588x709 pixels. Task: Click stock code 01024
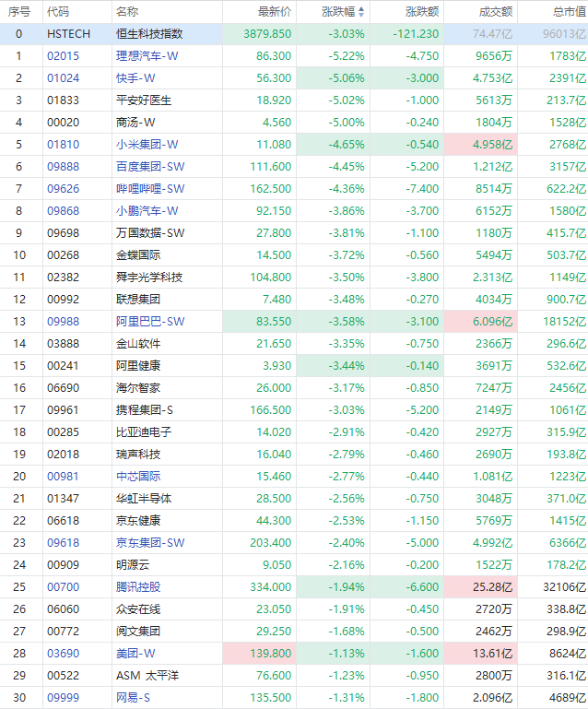point(63,78)
